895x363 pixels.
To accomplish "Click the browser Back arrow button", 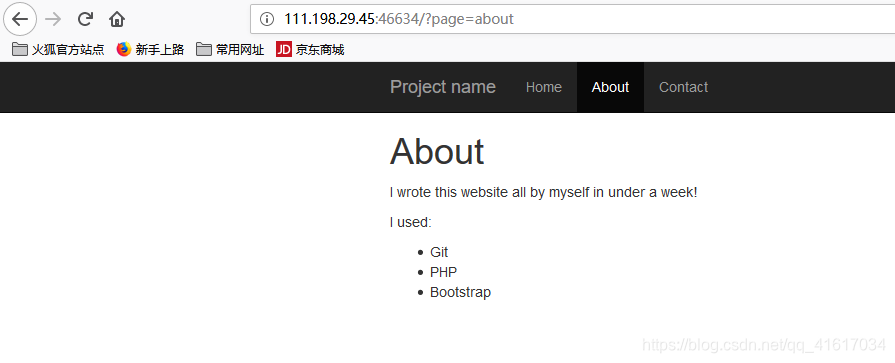I will 20,19.
